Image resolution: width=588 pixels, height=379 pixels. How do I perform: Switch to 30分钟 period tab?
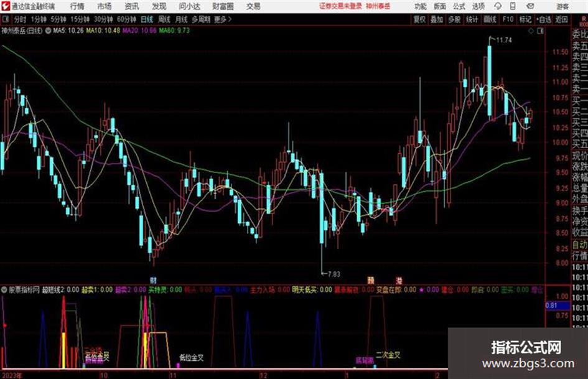(103, 19)
